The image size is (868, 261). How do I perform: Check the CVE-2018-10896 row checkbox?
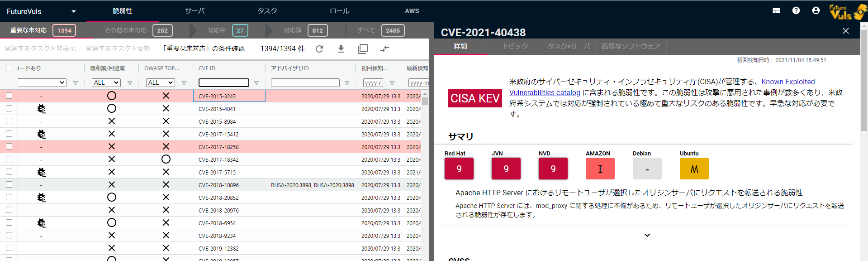9,184
